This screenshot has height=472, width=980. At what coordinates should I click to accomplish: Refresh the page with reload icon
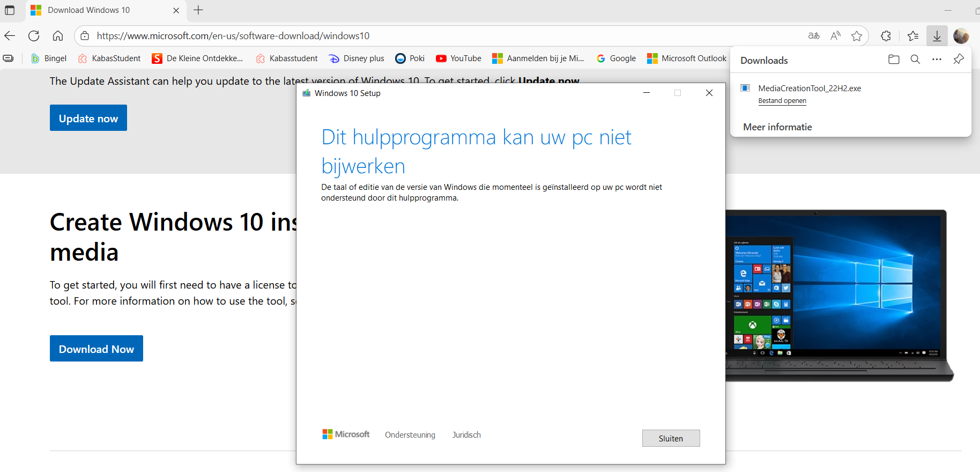coord(34,36)
